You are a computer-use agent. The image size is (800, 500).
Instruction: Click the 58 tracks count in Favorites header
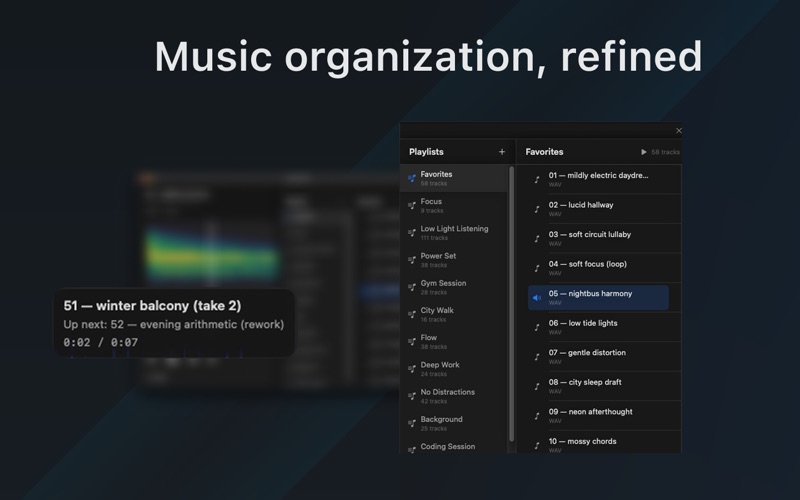pyautogui.click(x=665, y=152)
